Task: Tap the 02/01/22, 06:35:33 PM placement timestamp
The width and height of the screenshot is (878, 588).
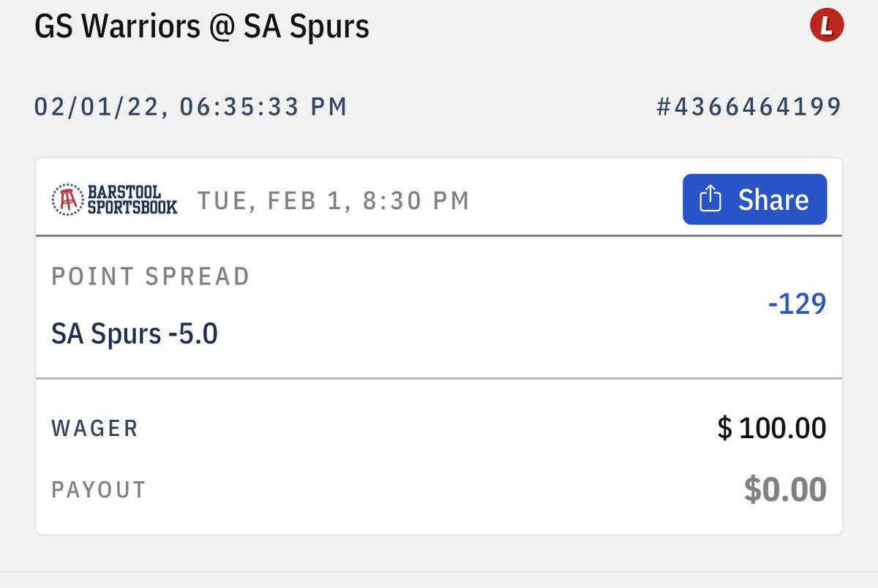Action: [x=190, y=108]
